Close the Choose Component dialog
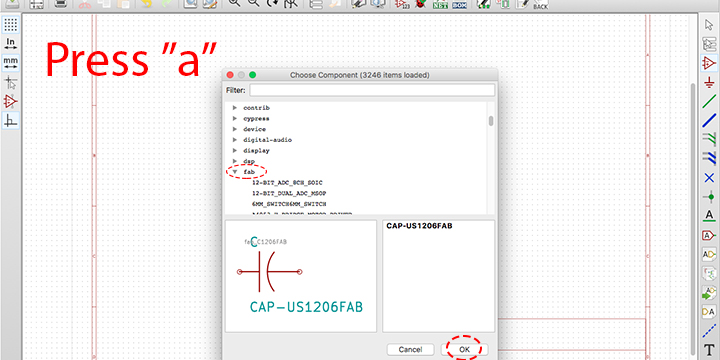Viewport: 720px width, 360px height. click(x=231, y=75)
